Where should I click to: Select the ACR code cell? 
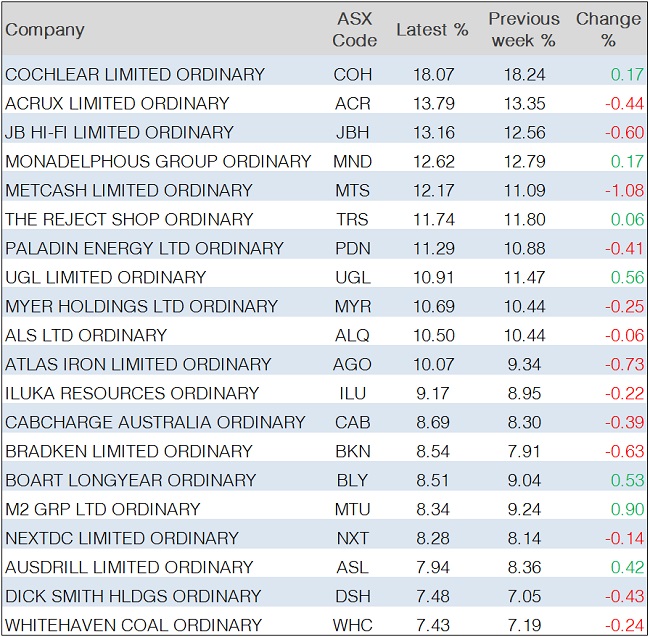[352, 103]
